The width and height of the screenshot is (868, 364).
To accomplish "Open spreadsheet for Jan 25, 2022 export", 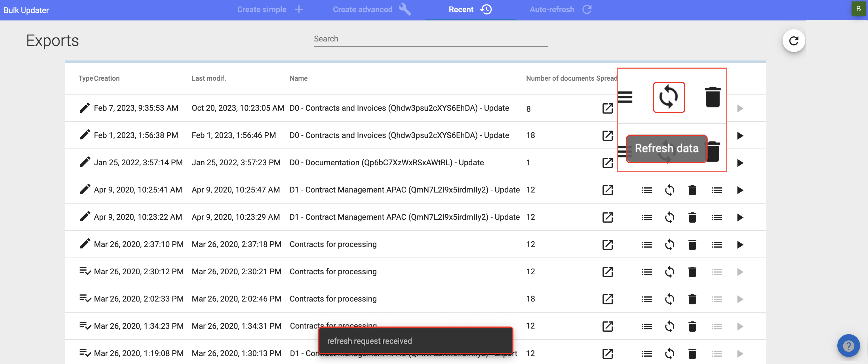I will pyautogui.click(x=607, y=163).
